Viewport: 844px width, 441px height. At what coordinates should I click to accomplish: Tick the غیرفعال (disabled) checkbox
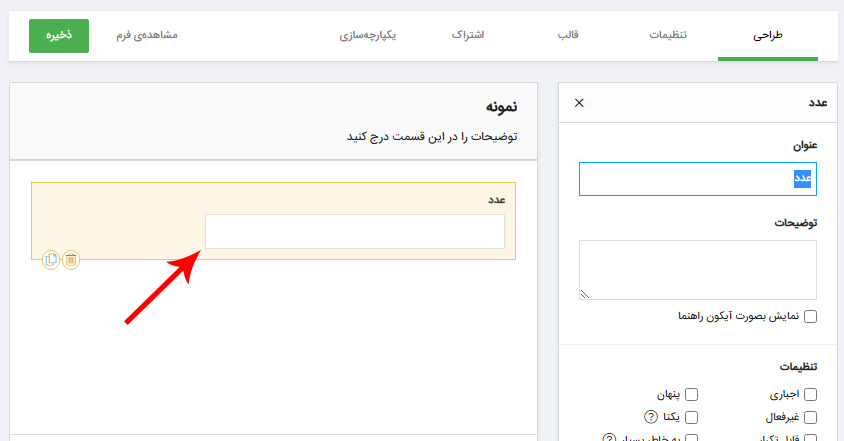pyautogui.click(x=810, y=417)
